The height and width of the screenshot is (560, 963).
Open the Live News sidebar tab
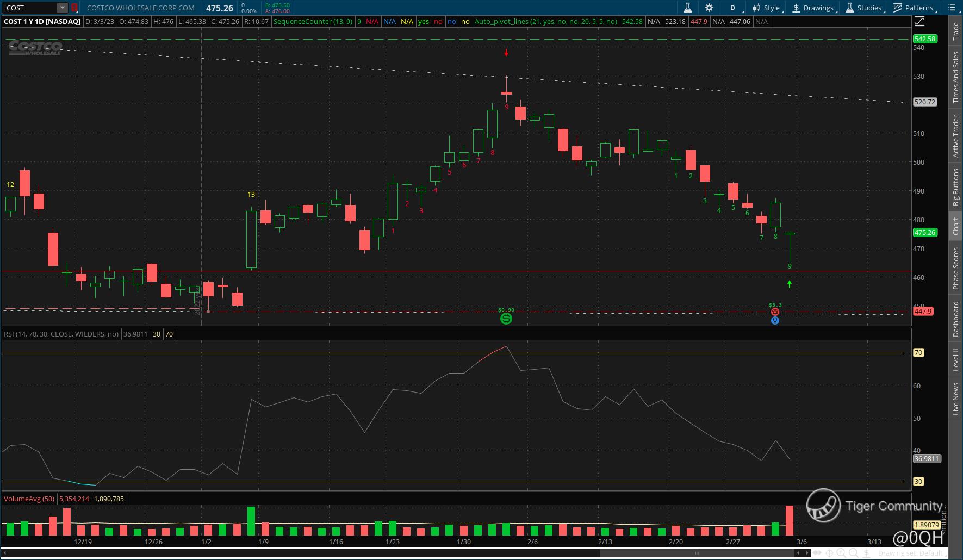pyautogui.click(x=955, y=399)
